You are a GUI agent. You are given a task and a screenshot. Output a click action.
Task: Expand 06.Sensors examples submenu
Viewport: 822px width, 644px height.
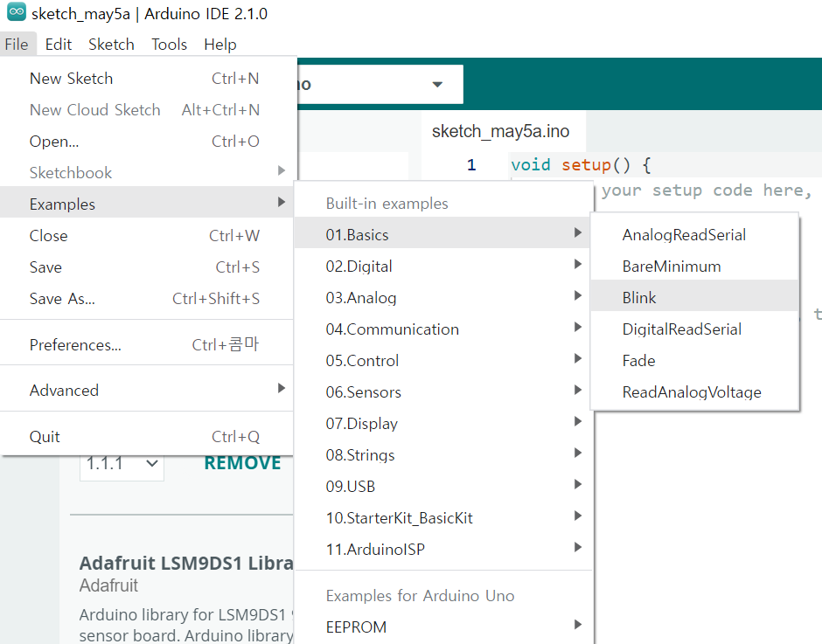(x=443, y=392)
